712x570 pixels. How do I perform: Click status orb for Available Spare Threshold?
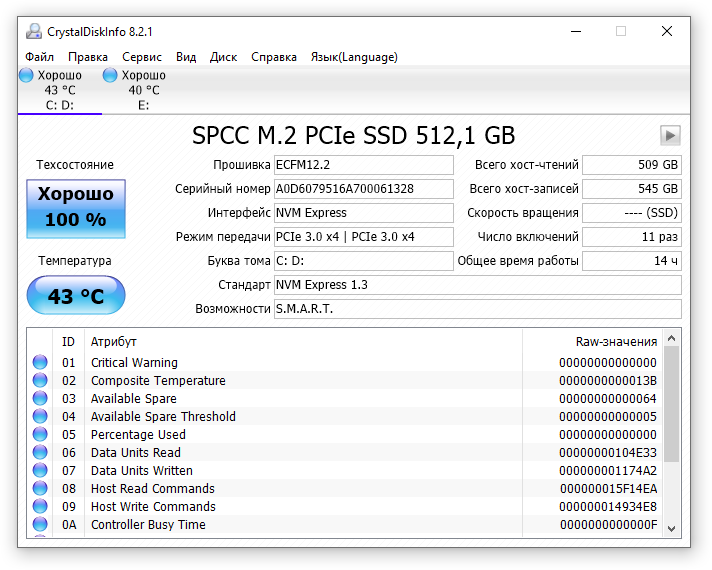tap(40, 416)
